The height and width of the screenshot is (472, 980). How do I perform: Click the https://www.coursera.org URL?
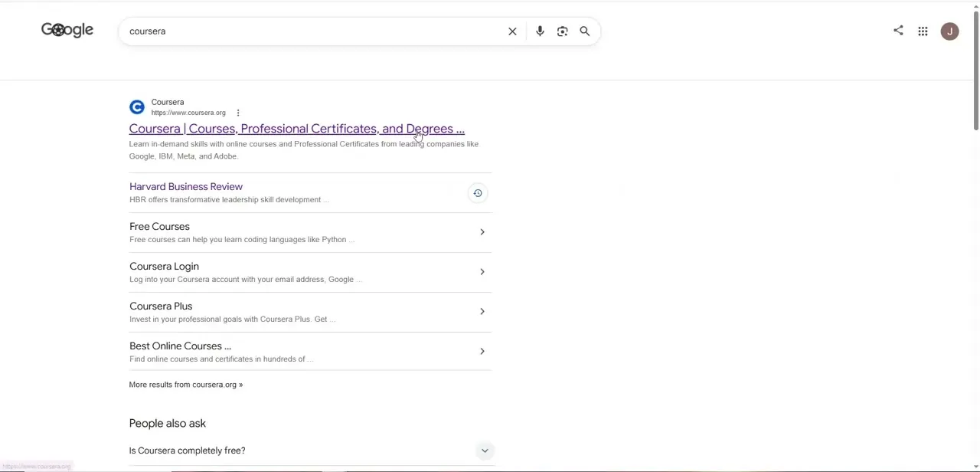[x=188, y=113]
